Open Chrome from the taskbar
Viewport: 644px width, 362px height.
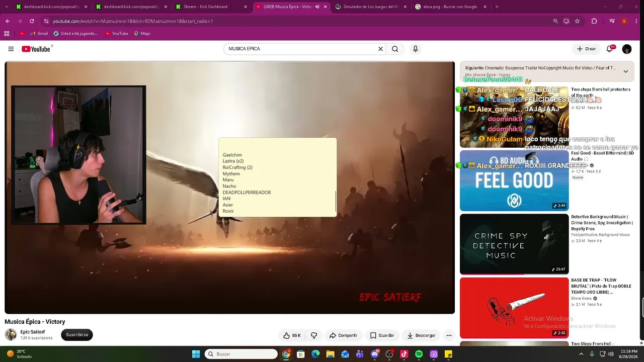(286, 354)
